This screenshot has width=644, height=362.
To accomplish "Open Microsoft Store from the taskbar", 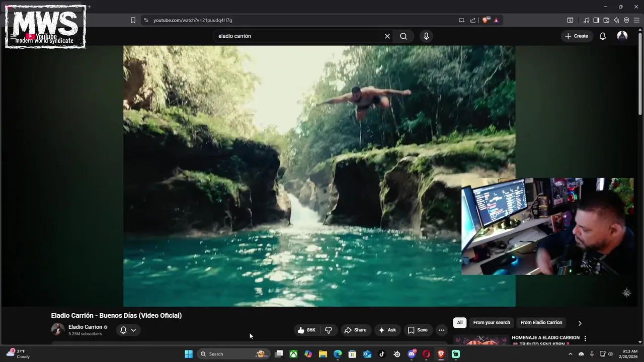I will pyautogui.click(x=353, y=354).
